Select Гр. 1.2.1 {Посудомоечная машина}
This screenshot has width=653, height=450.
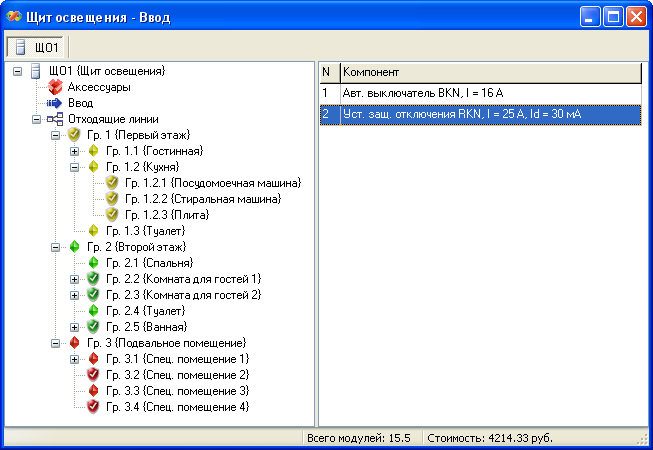213,183
